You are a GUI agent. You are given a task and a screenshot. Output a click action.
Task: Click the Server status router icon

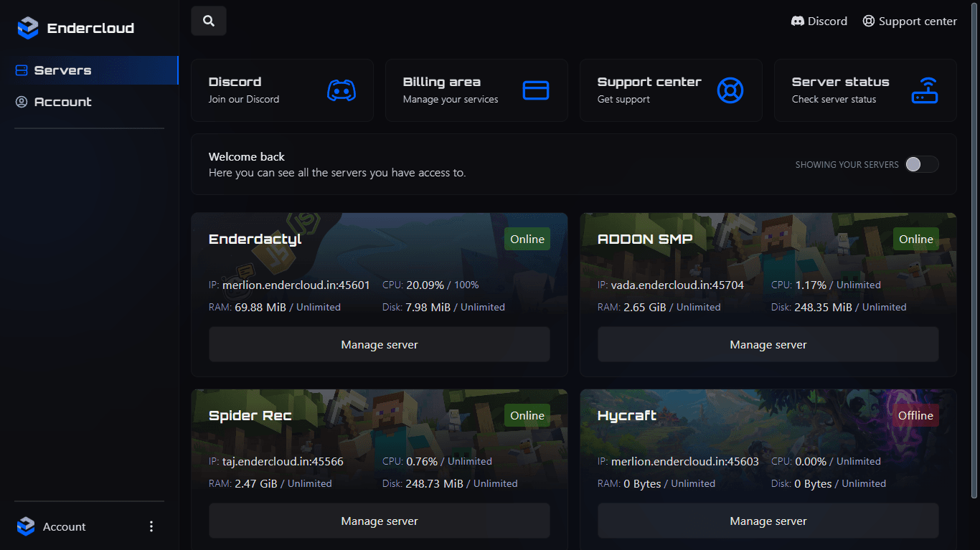click(925, 90)
